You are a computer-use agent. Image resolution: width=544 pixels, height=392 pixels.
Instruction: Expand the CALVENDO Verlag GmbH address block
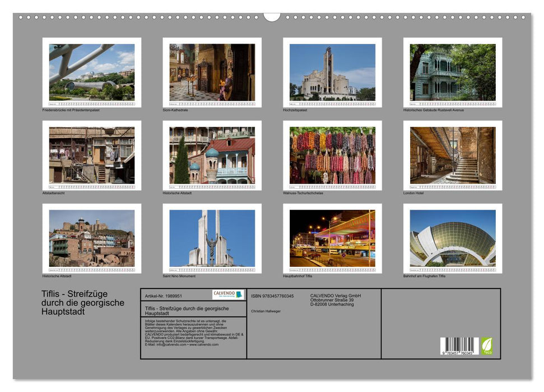click(336, 298)
